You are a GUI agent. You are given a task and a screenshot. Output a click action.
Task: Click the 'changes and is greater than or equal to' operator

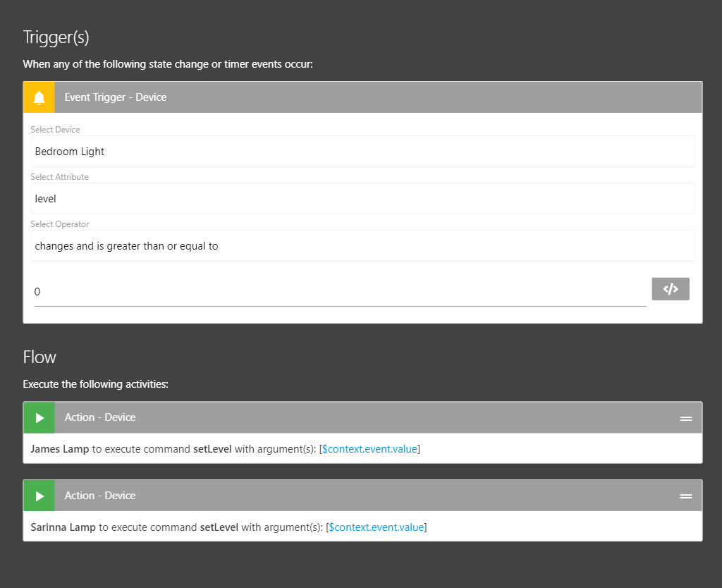[362, 245]
